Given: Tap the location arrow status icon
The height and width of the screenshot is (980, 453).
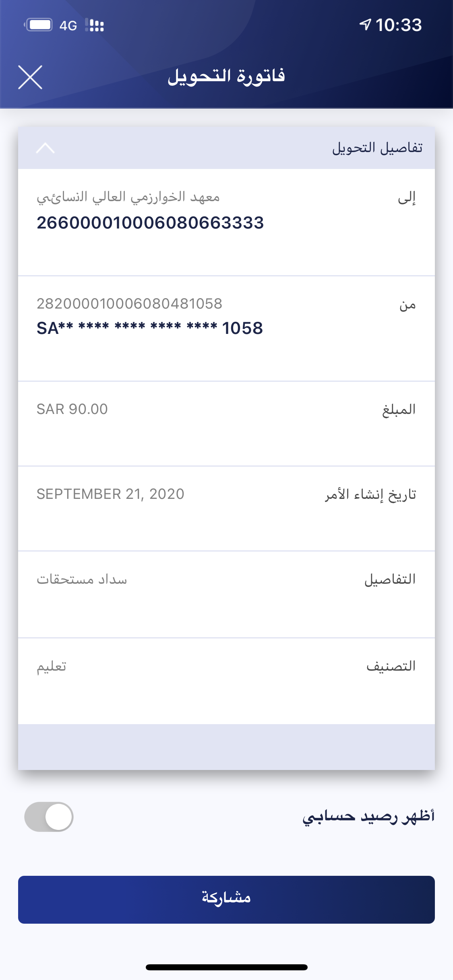Looking at the screenshot, I should point(365,25).
